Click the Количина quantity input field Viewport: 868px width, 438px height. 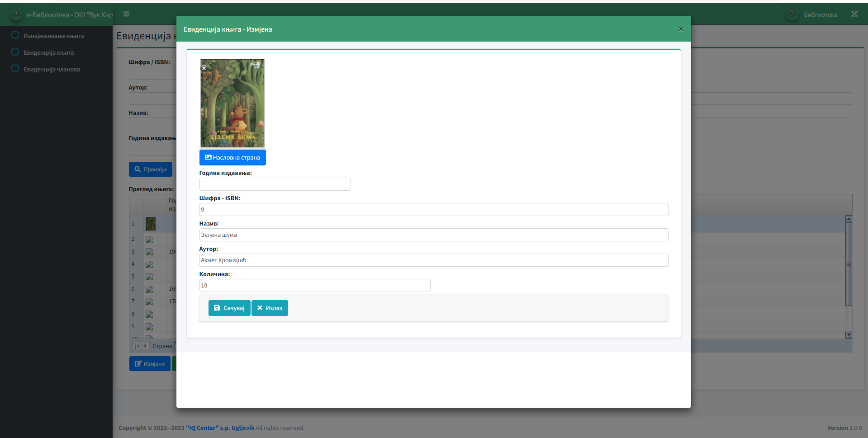click(314, 285)
